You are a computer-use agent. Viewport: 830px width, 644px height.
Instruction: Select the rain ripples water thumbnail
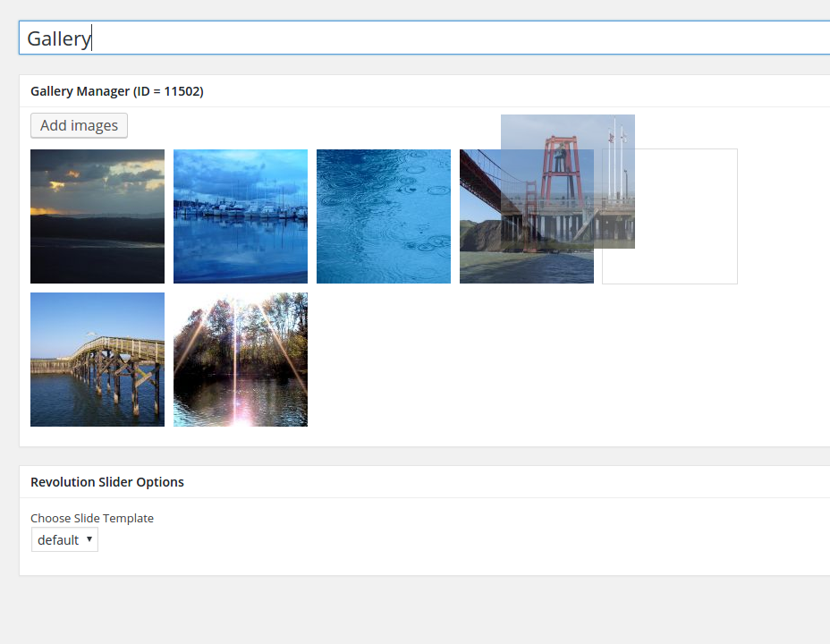pos(384,216)
